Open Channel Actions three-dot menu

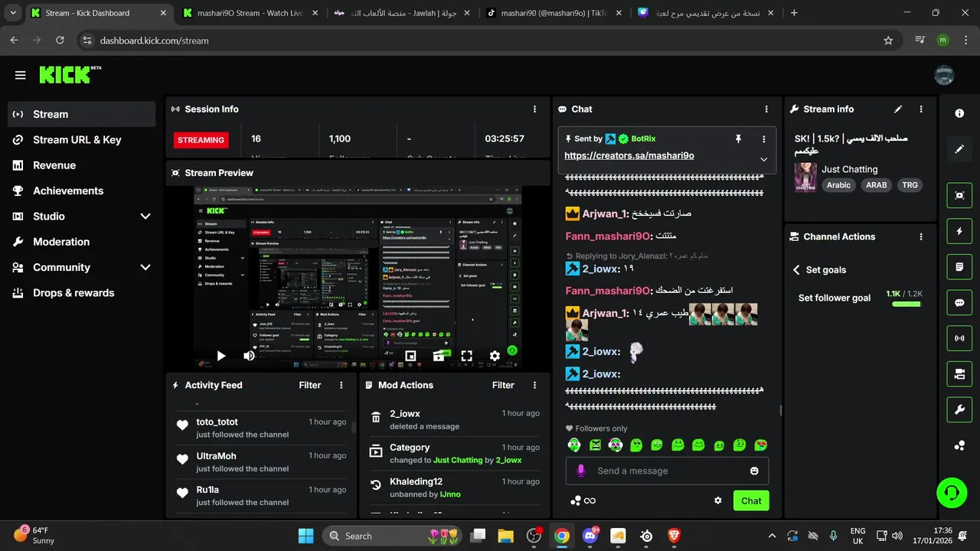point(921,237)
